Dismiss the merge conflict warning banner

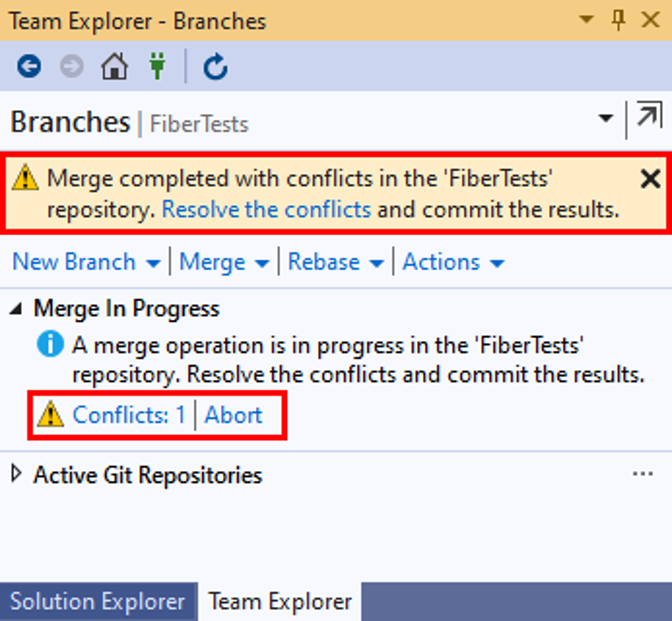click(650, 179)
